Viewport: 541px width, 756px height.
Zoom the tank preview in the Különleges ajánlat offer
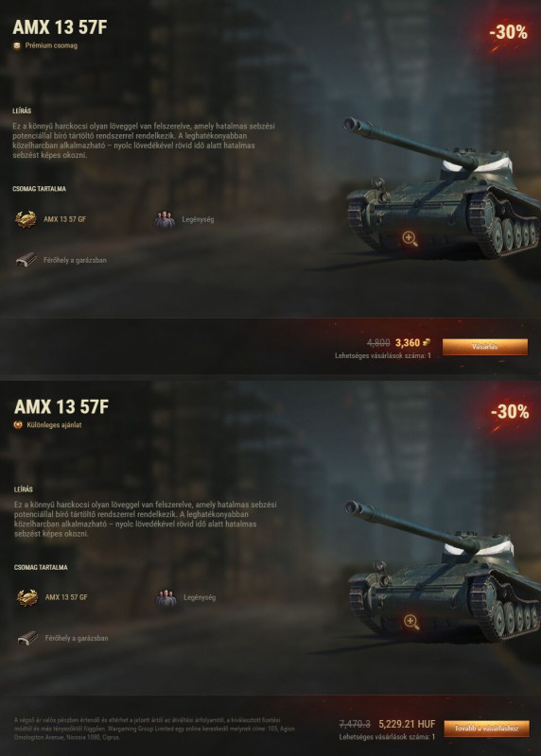(411, 622)
